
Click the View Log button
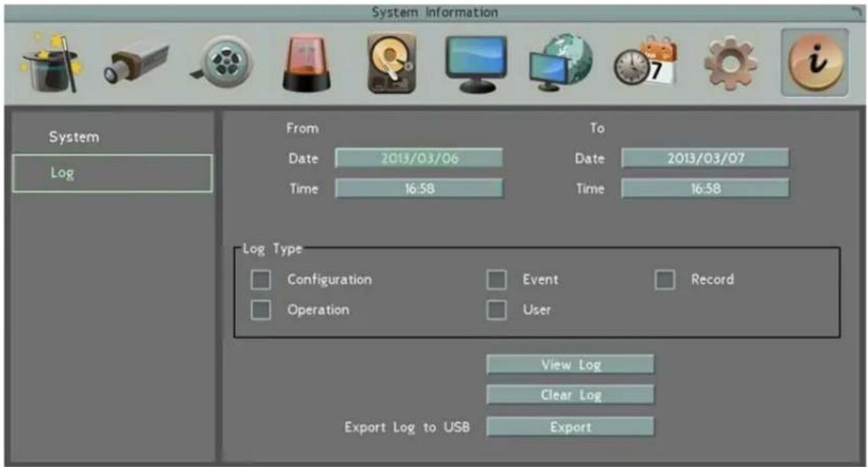(570, 365)
